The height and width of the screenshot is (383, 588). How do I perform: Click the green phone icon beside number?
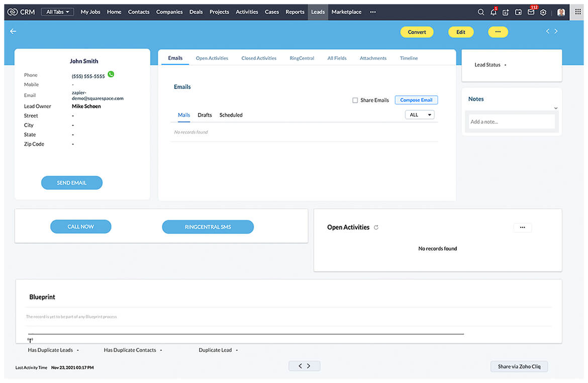(x=111, y=74)
